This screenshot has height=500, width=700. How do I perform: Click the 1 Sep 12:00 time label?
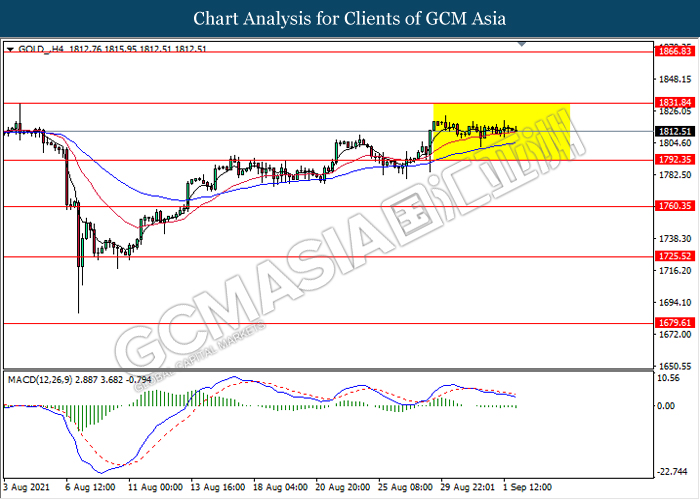pos(528,487)
